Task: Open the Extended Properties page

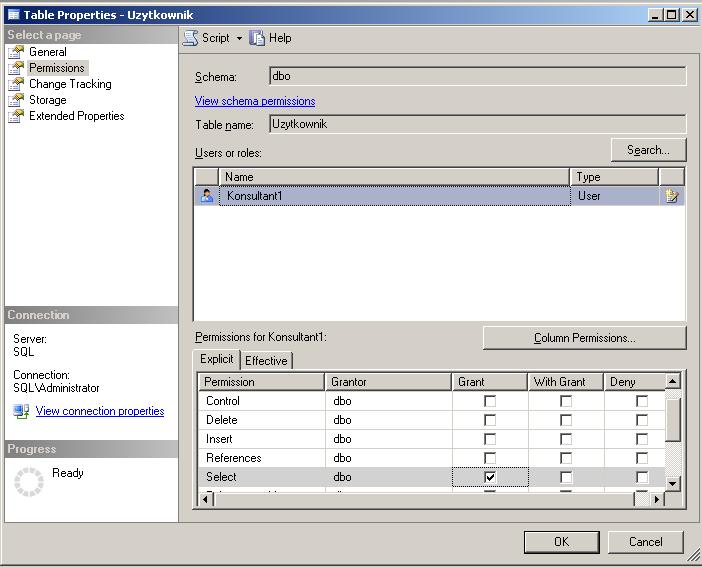Action: 77,116
